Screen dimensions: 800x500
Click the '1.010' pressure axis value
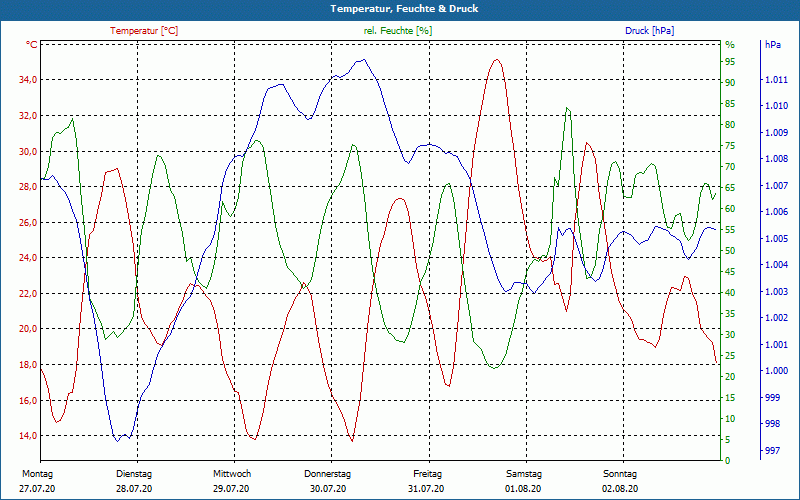coord(776,106)
